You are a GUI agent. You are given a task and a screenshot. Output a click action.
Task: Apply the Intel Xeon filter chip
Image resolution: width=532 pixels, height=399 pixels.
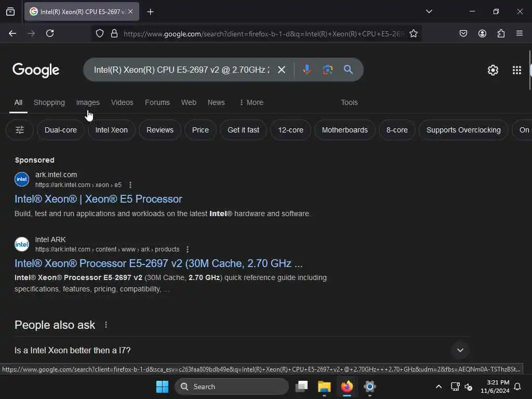click(112, 130)
